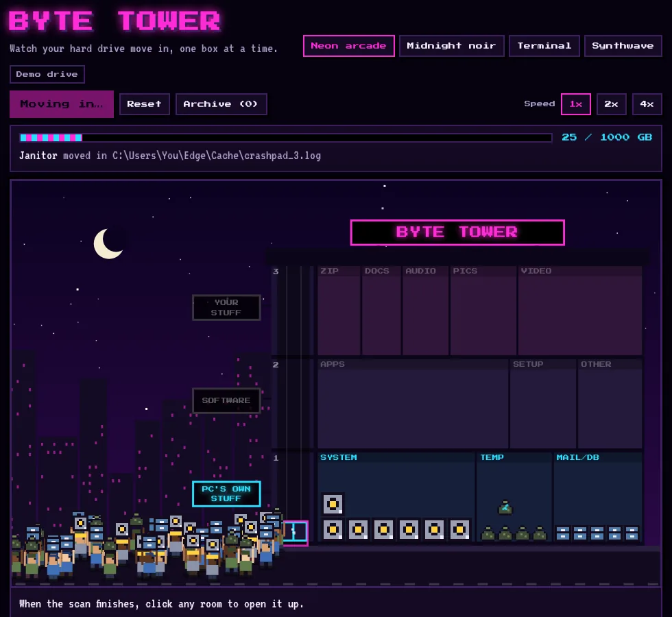Click the Speed label
The height and width of the screenshot is (617, 672).
(540, 104)
